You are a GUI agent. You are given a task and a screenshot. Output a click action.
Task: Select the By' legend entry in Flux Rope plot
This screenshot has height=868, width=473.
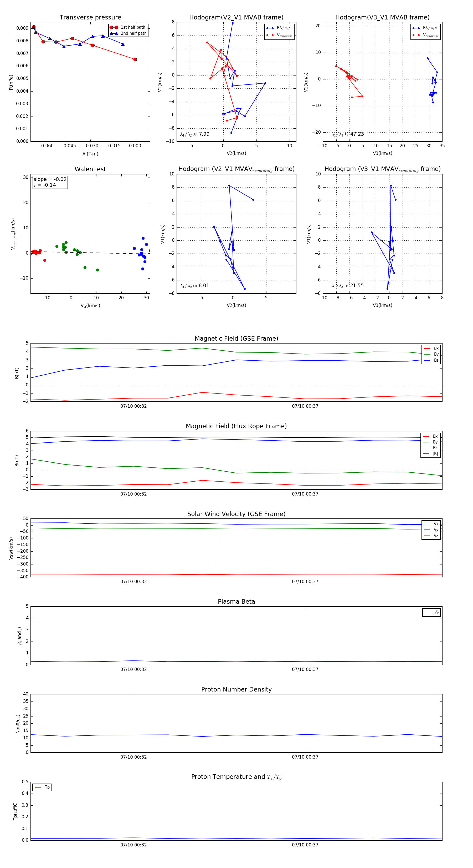coord(431,442)
